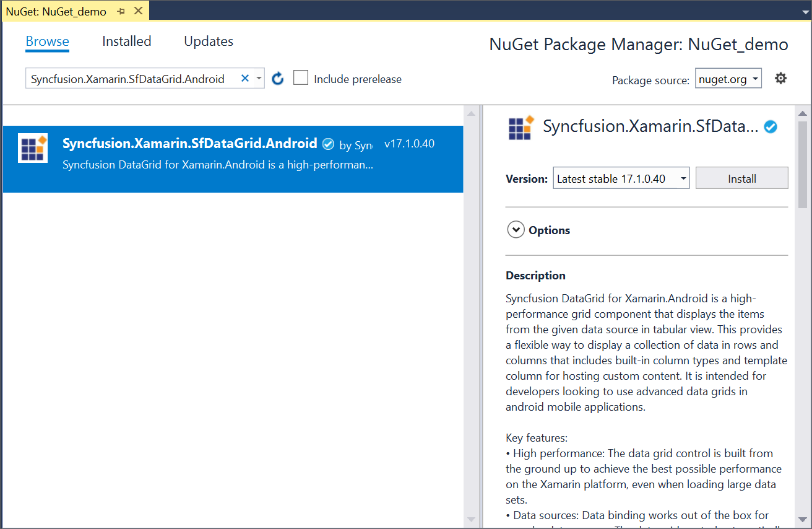Open NuGet package manager settings gear
Screen dimensions: 812x529
click(x=780, y=78)
